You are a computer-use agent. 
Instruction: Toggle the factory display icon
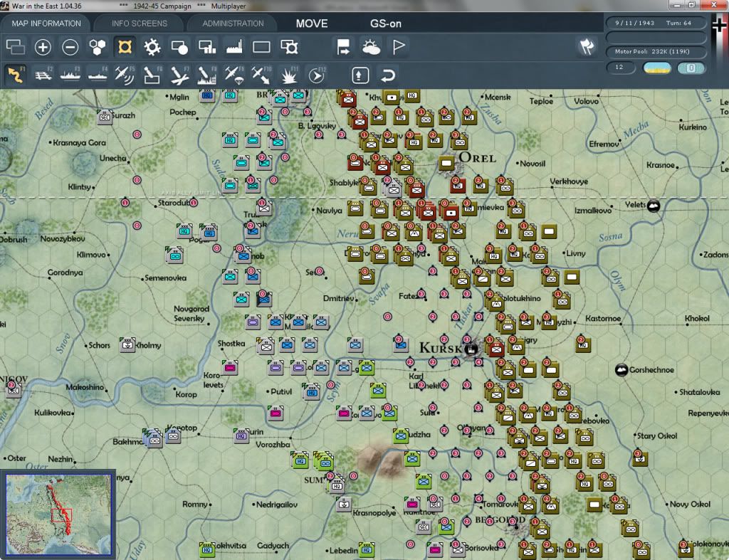tap(234, 47)
